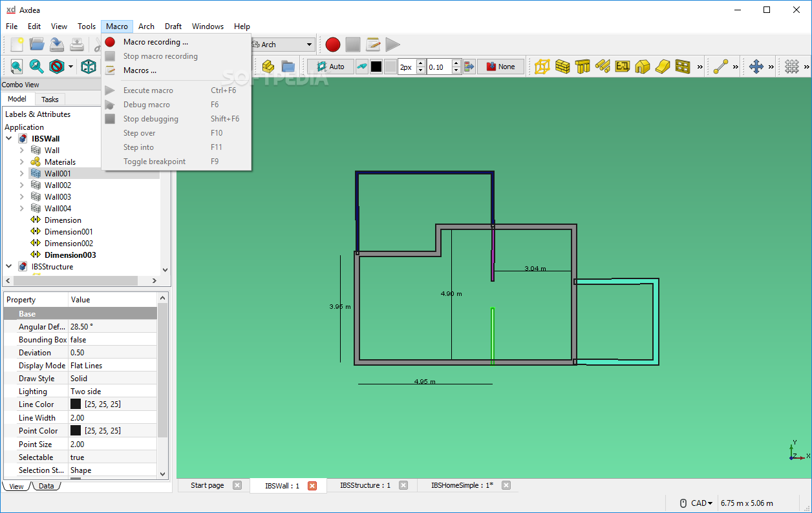This screenshot has height=513, width=812.
Task: Click the Open document folder icon
Action: click(37, 45)
